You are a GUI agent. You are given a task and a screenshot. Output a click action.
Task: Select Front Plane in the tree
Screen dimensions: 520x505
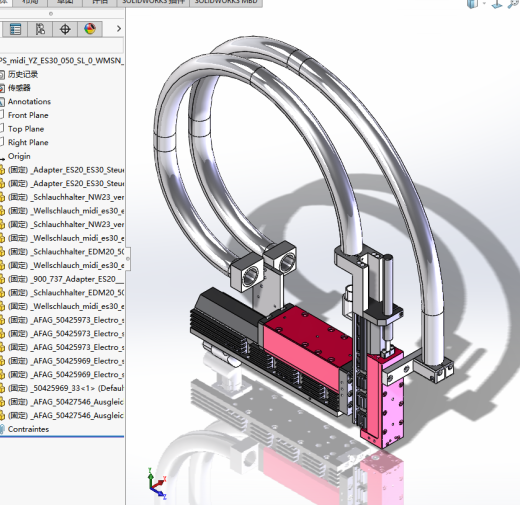pos(28,115)
